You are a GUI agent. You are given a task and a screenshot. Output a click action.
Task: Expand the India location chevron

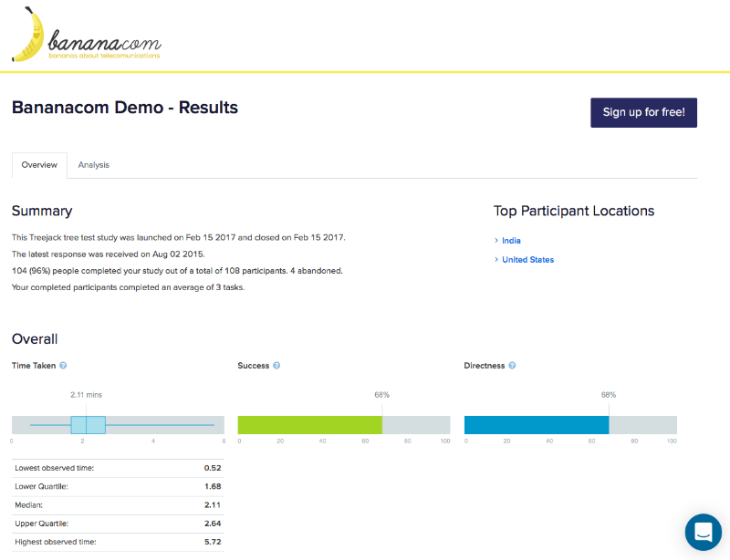[x=496, y=240]
